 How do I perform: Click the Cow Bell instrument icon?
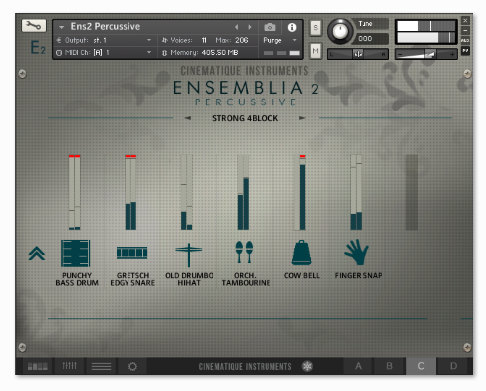tap(302, 252)
